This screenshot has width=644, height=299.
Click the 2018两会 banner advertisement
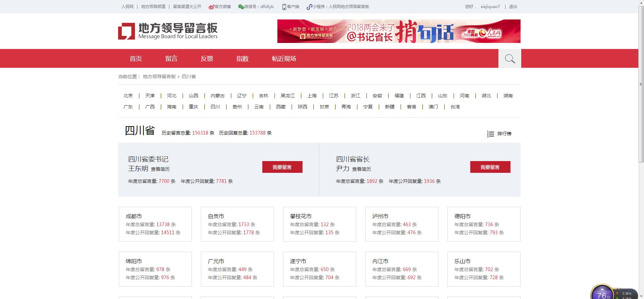click(398, 31)
